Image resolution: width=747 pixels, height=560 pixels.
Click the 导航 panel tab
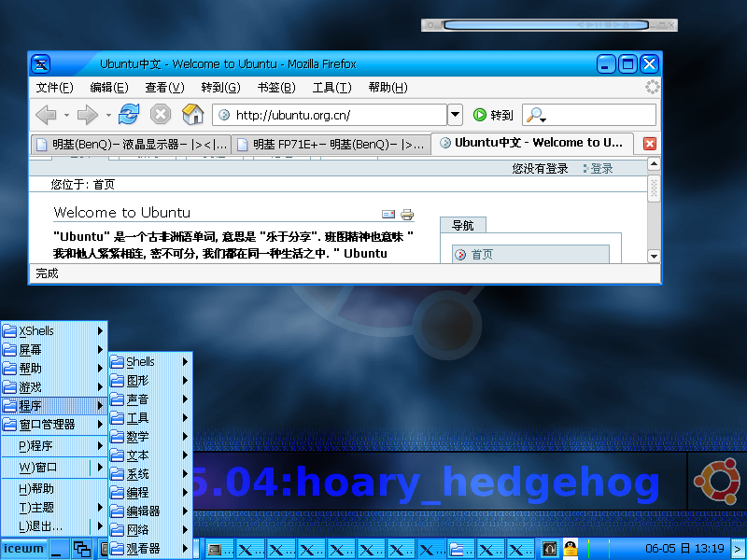[x=463, y=225]
